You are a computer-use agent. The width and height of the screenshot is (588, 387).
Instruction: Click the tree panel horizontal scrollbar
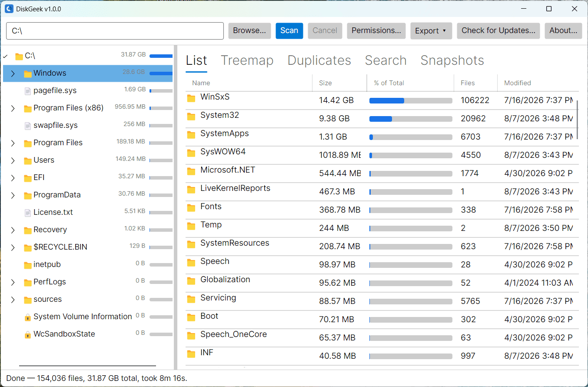point(87,366)
